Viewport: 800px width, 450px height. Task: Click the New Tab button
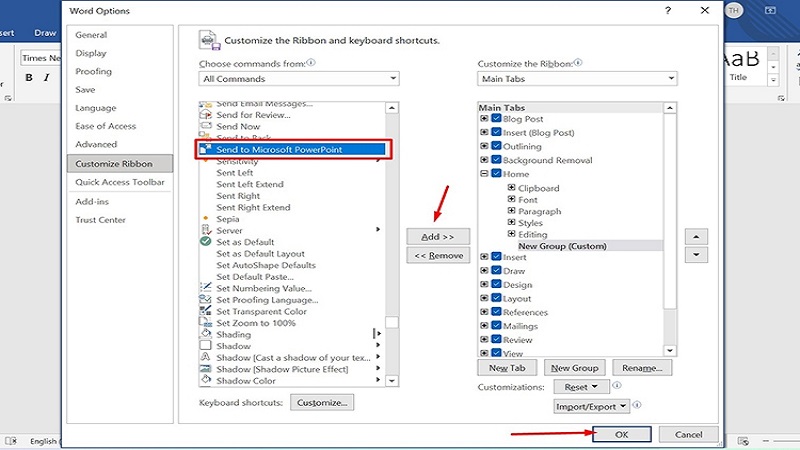pos(507,368)
